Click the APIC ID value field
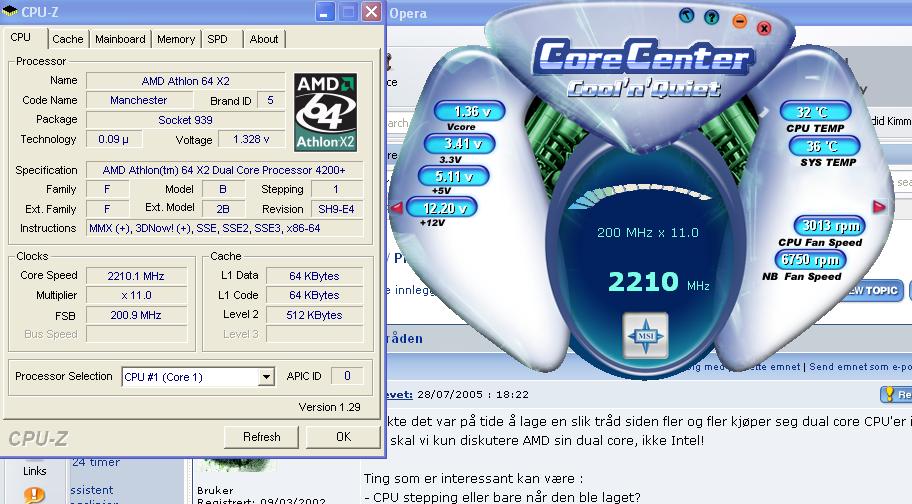The width and height of the screenshot is (912, 504). click(347, 376)
